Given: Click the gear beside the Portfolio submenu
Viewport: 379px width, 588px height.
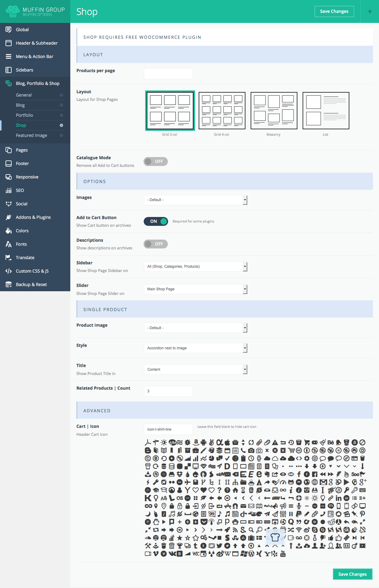Looking at the screenshot, I should 61,115.
